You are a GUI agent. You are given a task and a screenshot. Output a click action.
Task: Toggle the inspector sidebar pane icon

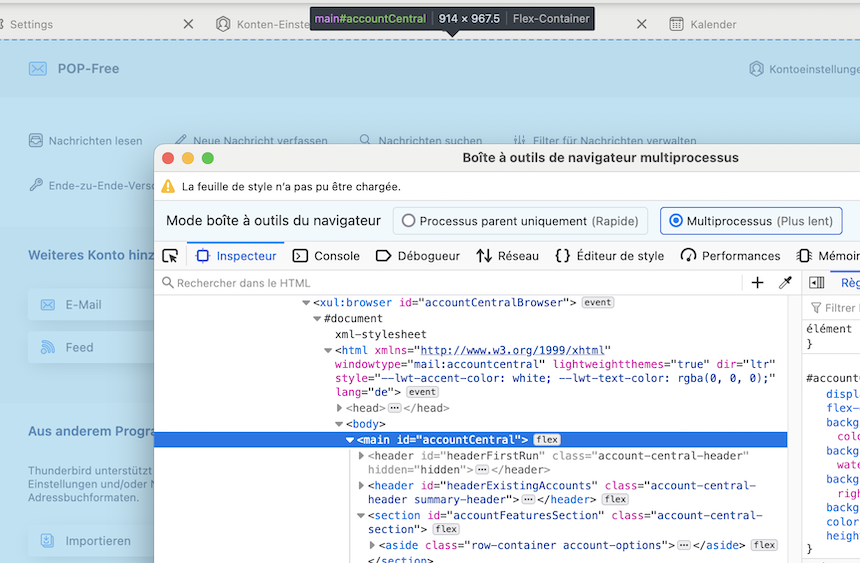(817, 283)
